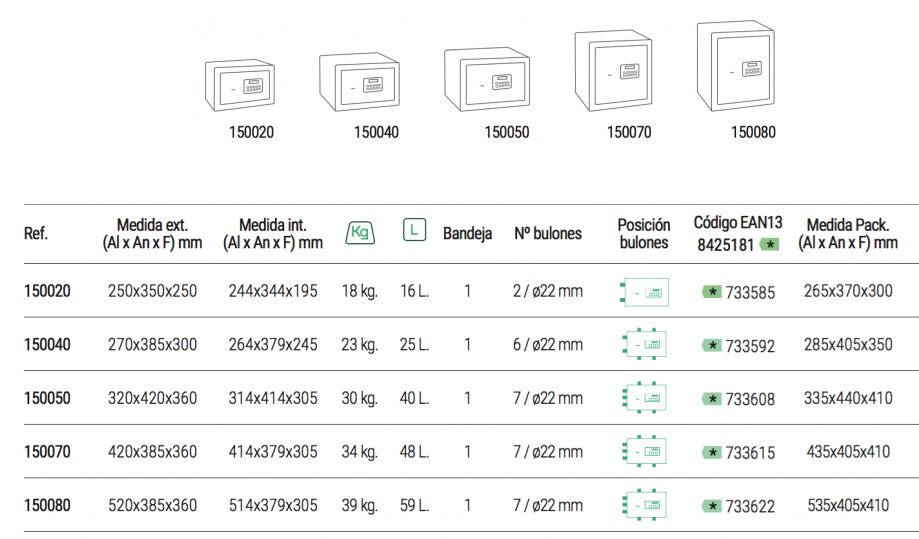This screenshot has height=539, width=919.
Task: Select the 150050 safe illustration
Action: 487,79
